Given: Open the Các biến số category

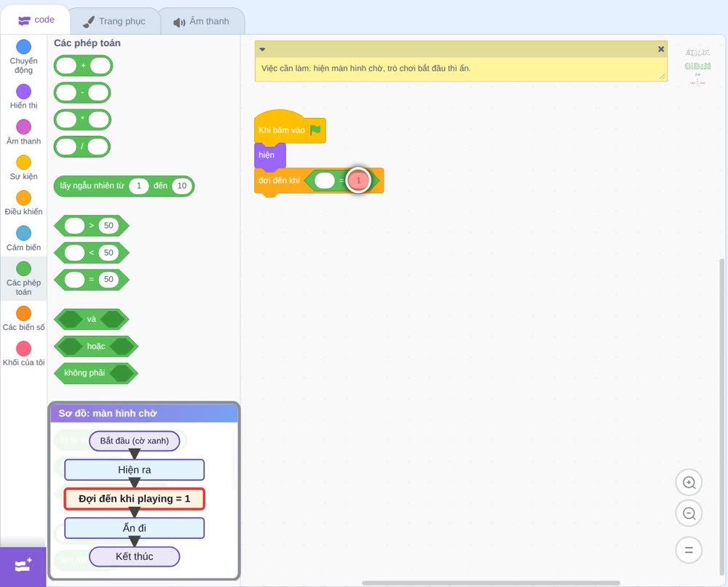Looking at the screenshot, I should point(23,318).
